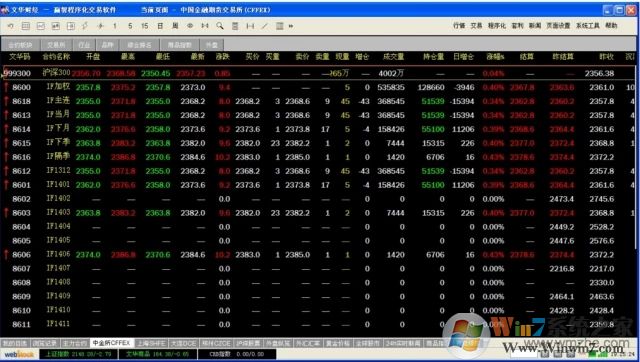Select the IF当月 contract row
Viewport: 640px width, 362px height.
[318, 115]
